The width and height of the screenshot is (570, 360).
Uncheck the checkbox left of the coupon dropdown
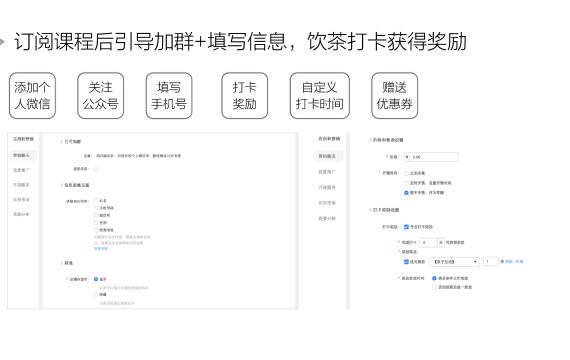(x=406, y=261)
